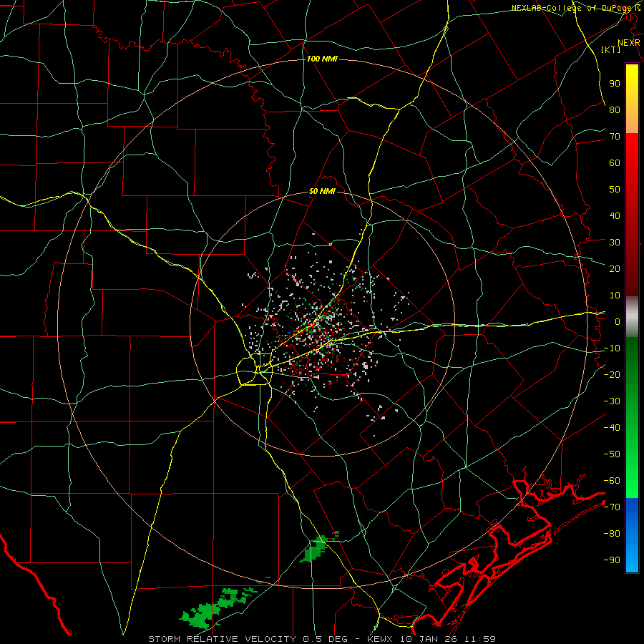Viewport: 644px width, 644px height.
Task: Click the "60" value on velocity scale
Action: click(x=615, y=162)
